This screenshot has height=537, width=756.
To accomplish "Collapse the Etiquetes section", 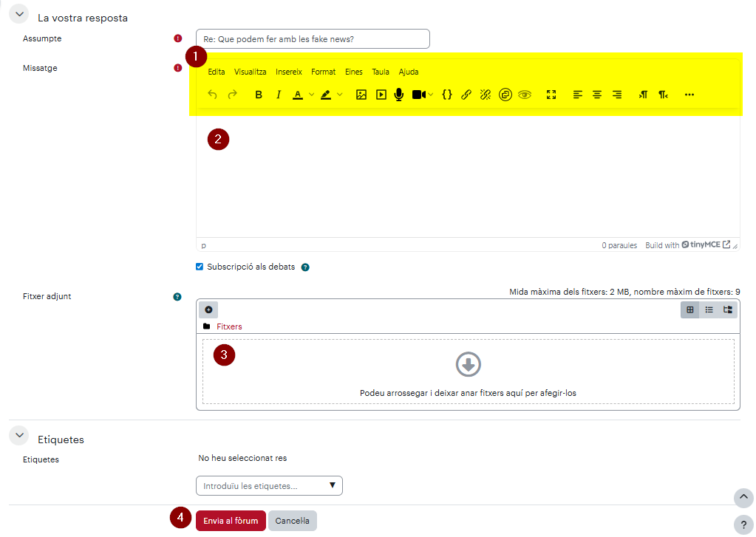I will point(19,435).
